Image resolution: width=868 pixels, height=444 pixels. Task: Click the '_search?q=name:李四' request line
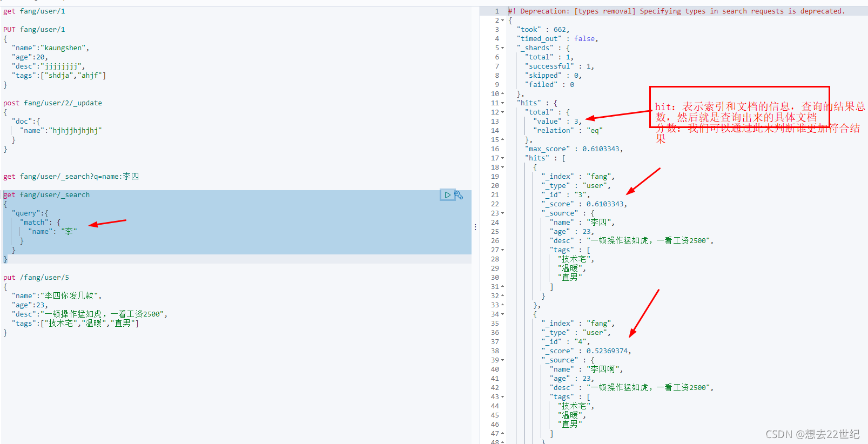pyautogui.click(x=71, y=177)
